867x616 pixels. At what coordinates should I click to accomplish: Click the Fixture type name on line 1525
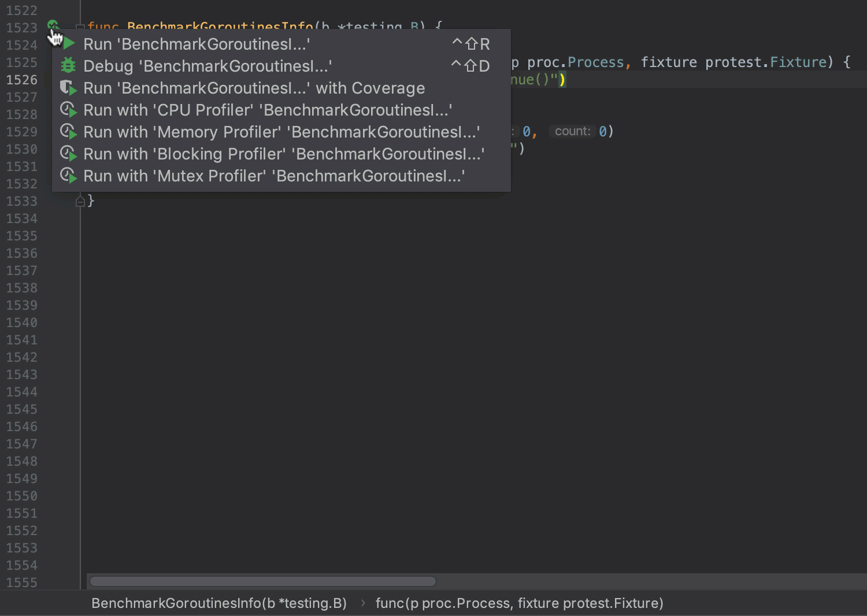tap(798, 62)
